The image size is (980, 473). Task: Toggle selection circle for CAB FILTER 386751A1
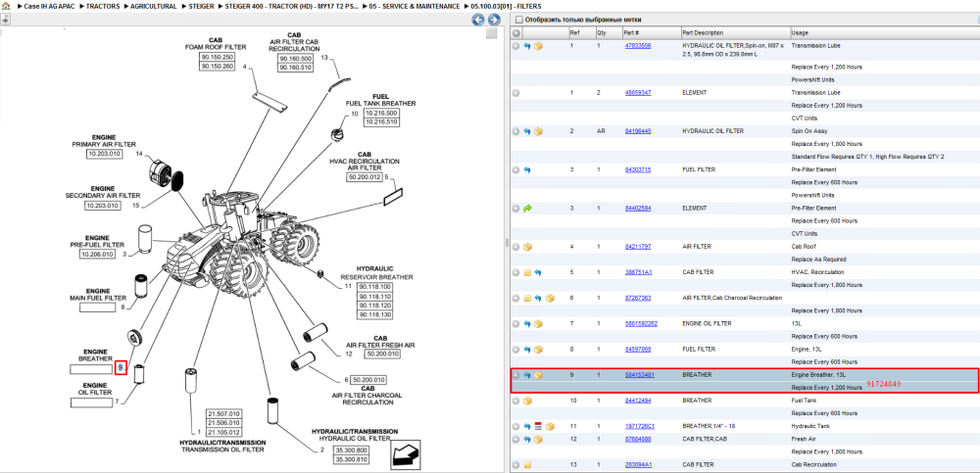click(x=516, y=272)
